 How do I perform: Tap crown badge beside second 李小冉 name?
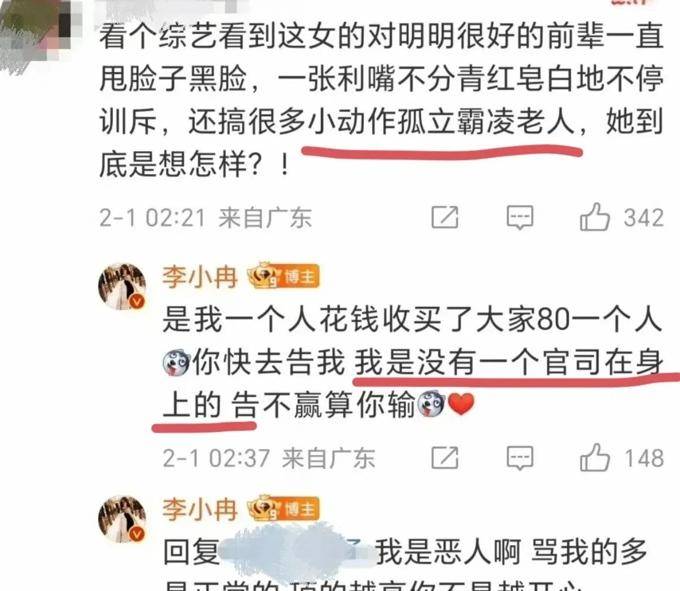click(x=264, y=508)
